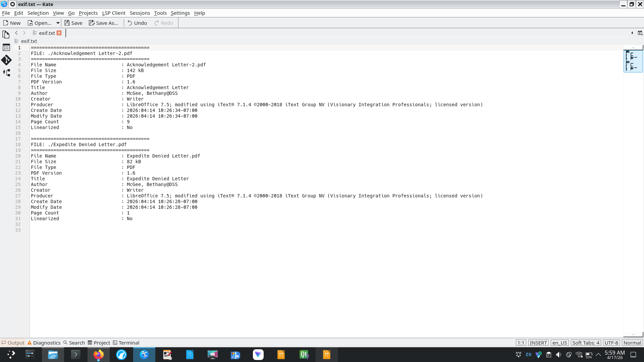The width and height of the screenshot is (644, 362).
Task: Toggle the INSERT mode indicator
Action: click(538, 343)
